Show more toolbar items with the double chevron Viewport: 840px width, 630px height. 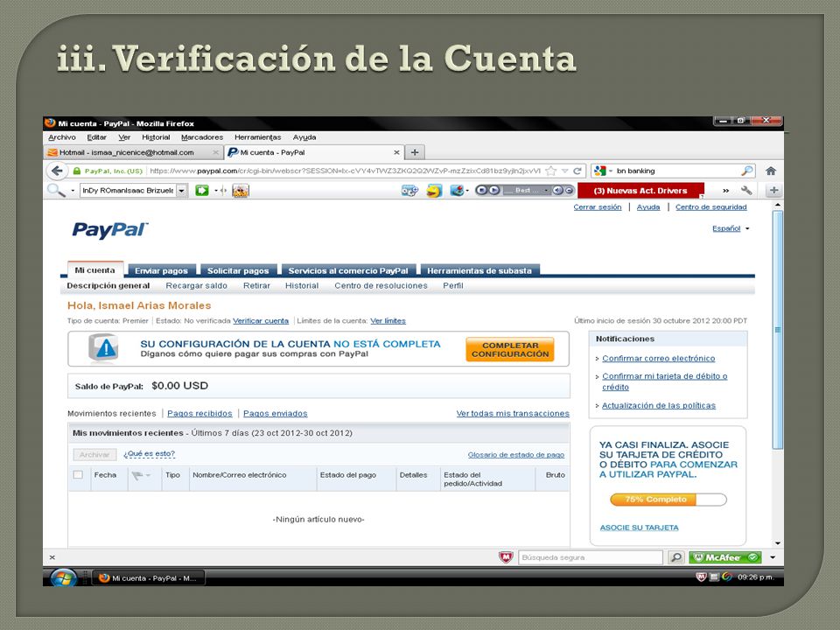pos(726,190)
